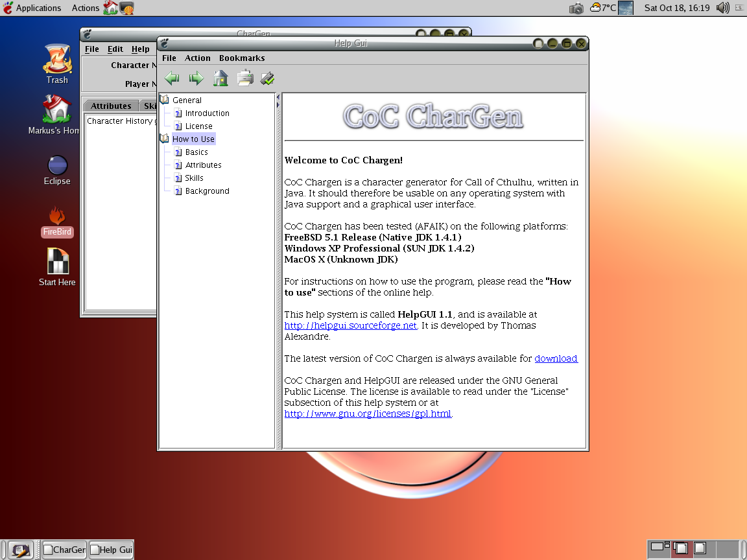Screen dimensions: 747x560
Task: Open the volume control speaker icon
Action: (723, 8)
